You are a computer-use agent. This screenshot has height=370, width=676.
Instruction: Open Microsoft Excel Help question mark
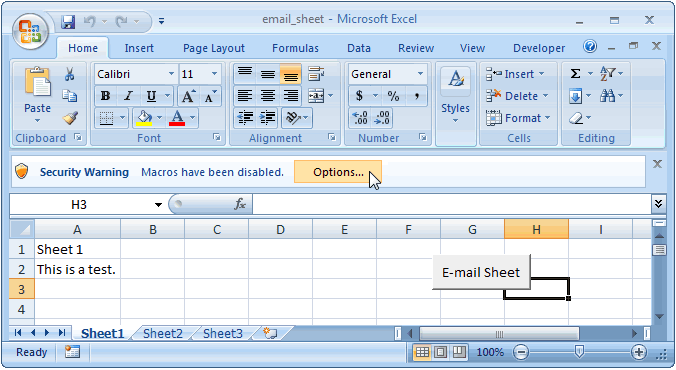point(590,46)
